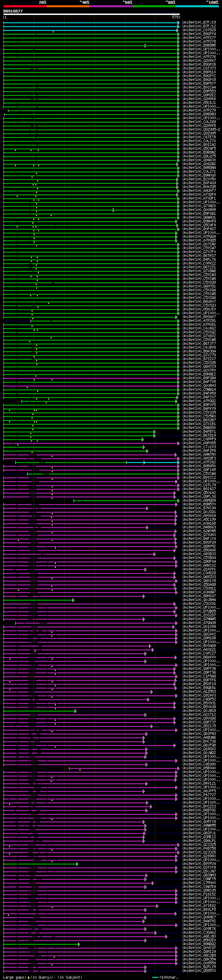The image size is (222, 980).
Task: Pick the UniRef100_B9RA50 label
Action: (199, 466)
